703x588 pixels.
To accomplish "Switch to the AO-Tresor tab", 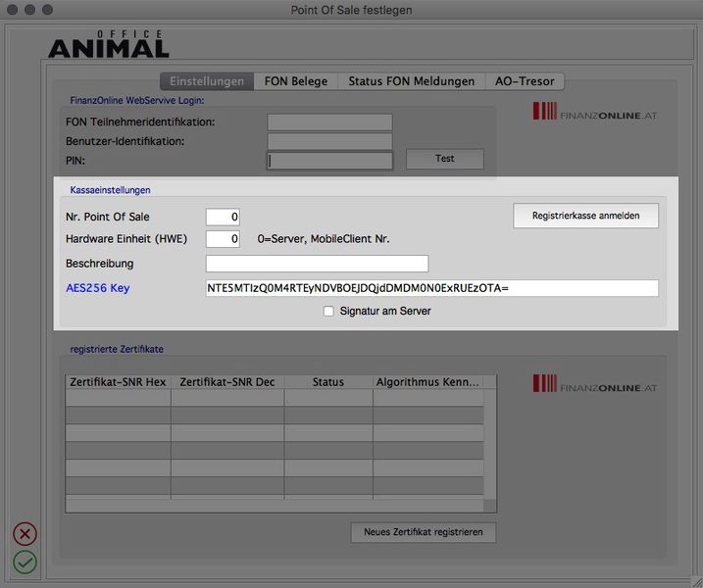I will pos(525,81).
